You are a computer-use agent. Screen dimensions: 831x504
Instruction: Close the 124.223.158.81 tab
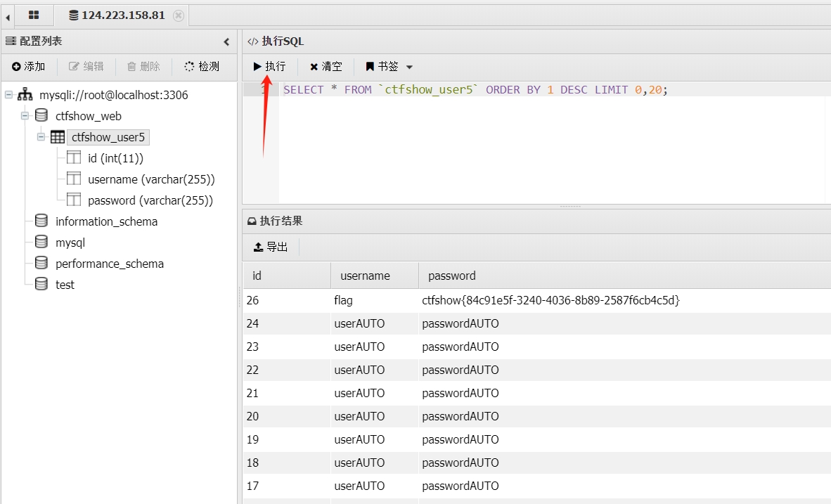point(179,16)
